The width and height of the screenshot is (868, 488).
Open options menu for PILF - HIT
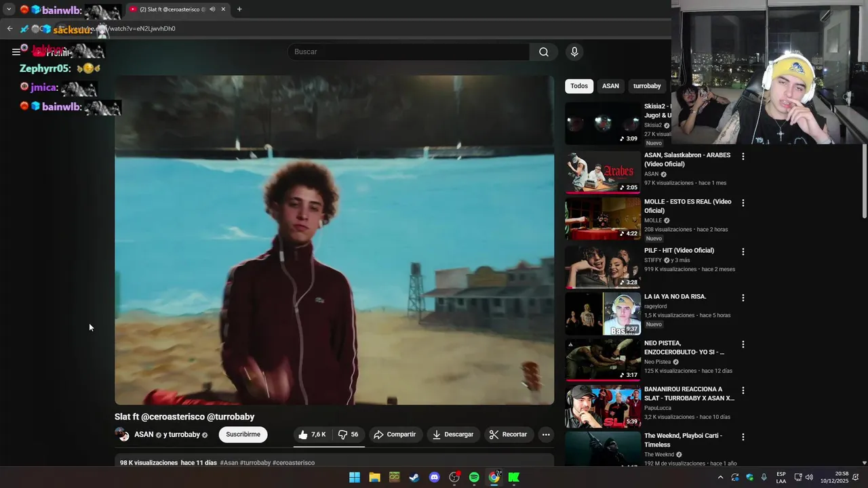coord(743,251)
